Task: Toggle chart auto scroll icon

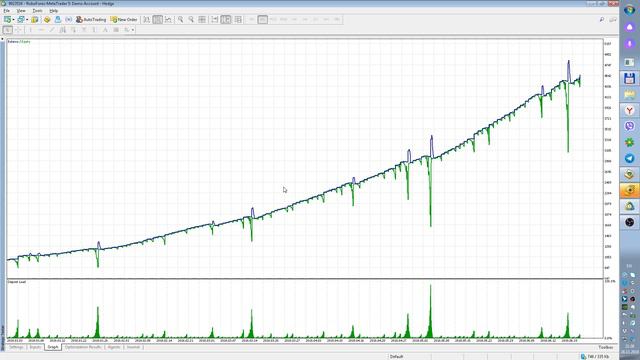Action: tap(215, 20)
